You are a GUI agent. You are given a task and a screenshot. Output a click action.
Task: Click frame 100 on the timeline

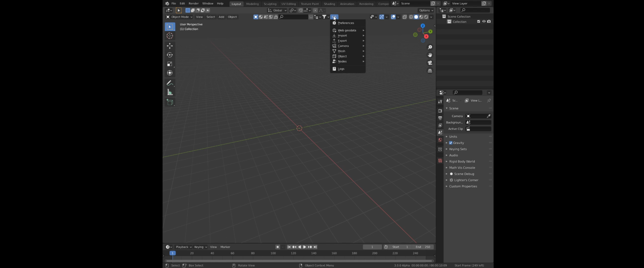273,254
